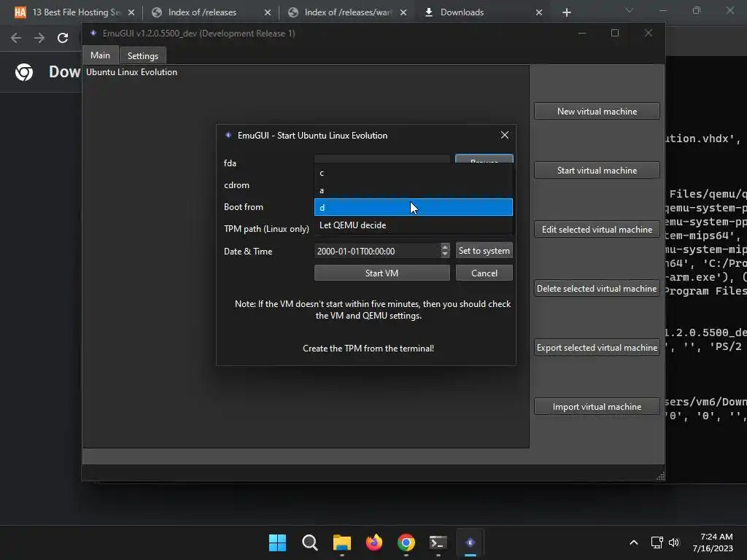
Task: Open Firefox from taskbar
Action: [x=374, y=542]
